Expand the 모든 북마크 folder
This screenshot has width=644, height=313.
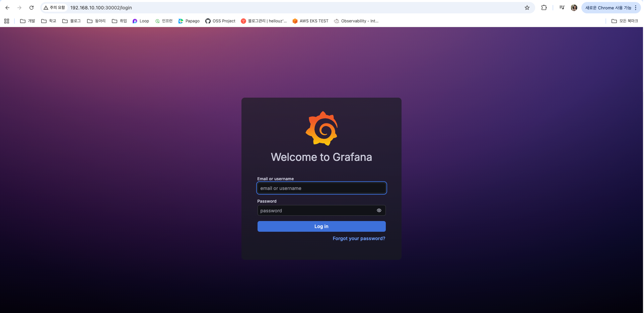[x=625, y=21]
